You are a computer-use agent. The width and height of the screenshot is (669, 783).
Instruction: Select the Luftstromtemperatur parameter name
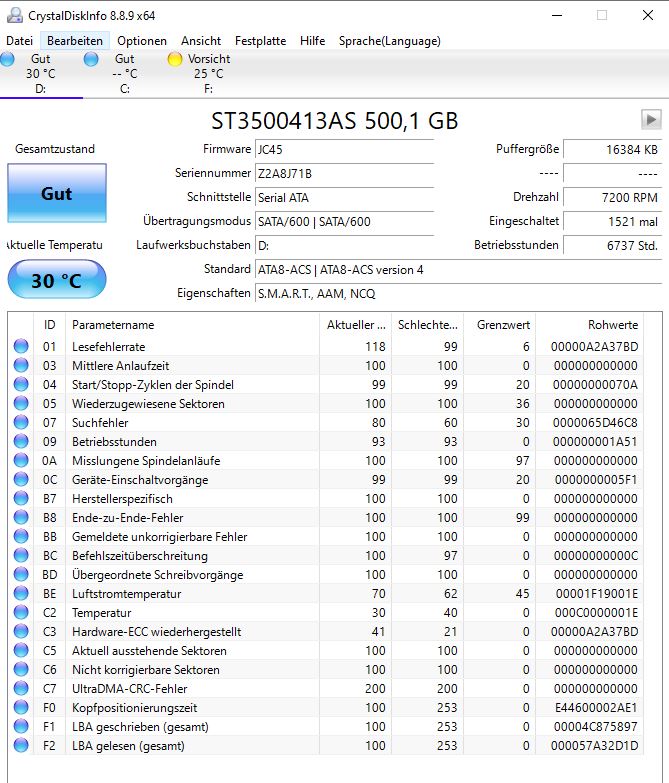pos(126,594)
